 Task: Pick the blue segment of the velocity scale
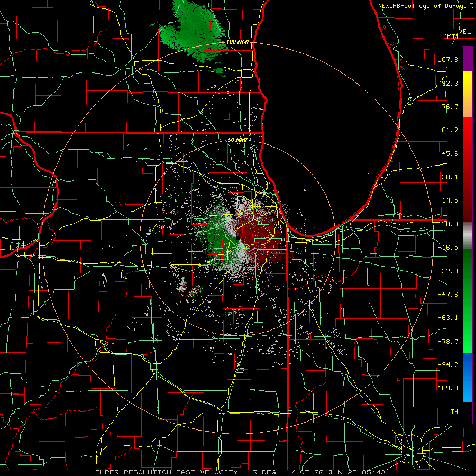pos(467,377)
